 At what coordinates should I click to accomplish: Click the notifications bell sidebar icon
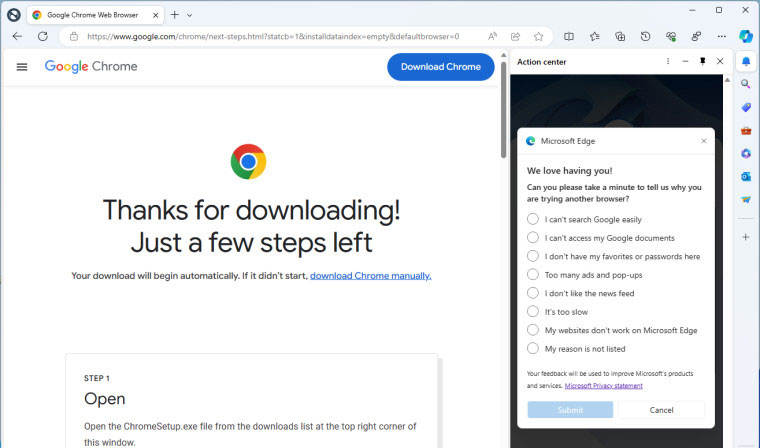(746, 61)
